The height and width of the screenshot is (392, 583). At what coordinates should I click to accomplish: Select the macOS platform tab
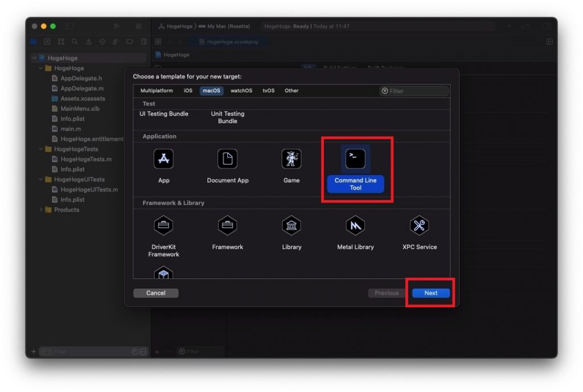click(x=211, y=90)
